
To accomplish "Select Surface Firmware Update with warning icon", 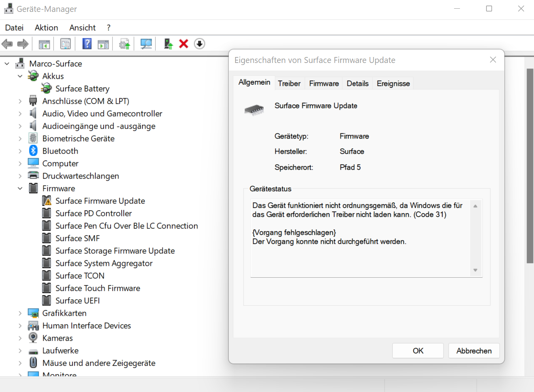I will pyautogui.click(x=100, y=201).
